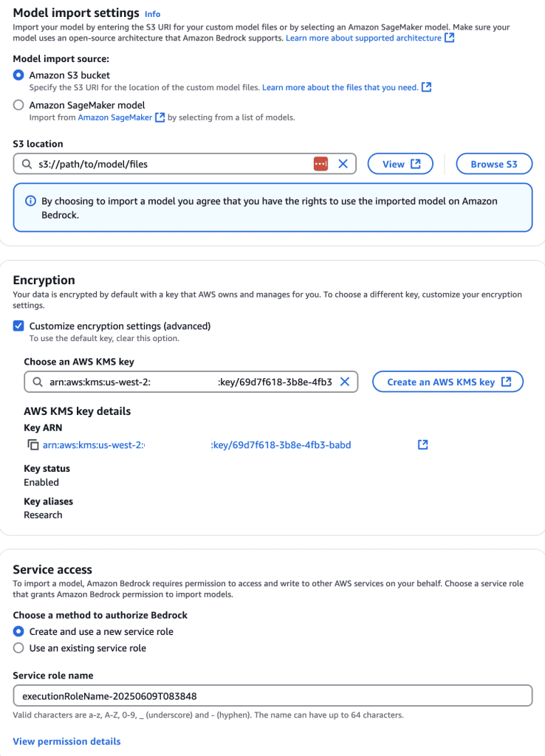Clear the S3 location field X icon
Image resolution: width=545 pixels, height=756 pixels.
[x=343, y=164]
